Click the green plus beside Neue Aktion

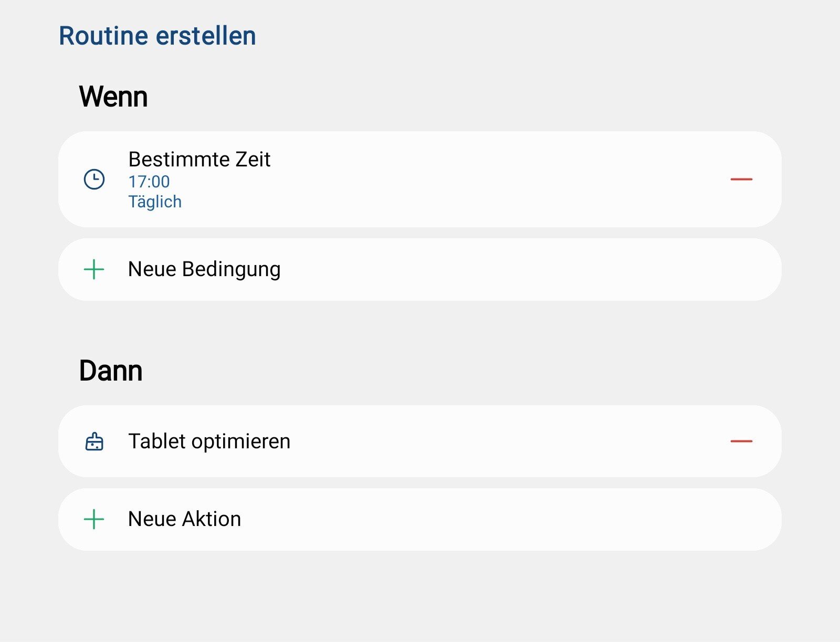[94, 519]
